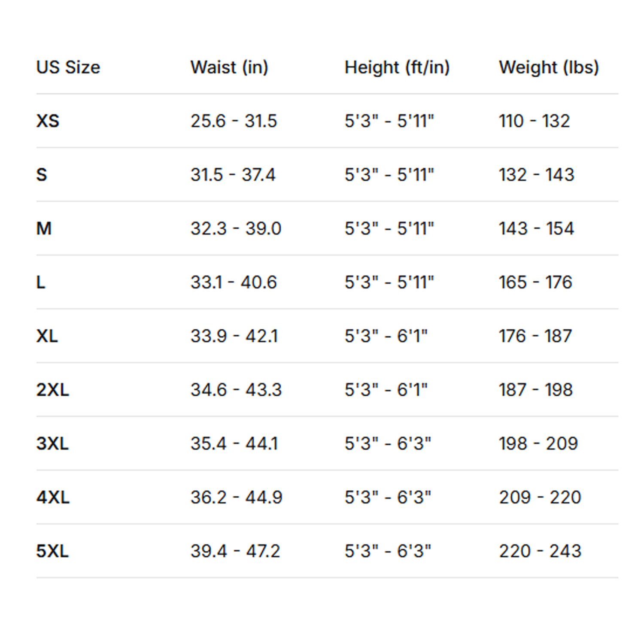644x644 pixels.
Task: Click the waist value 25.6 - 31.5
Action: click(x=234, y=121)
